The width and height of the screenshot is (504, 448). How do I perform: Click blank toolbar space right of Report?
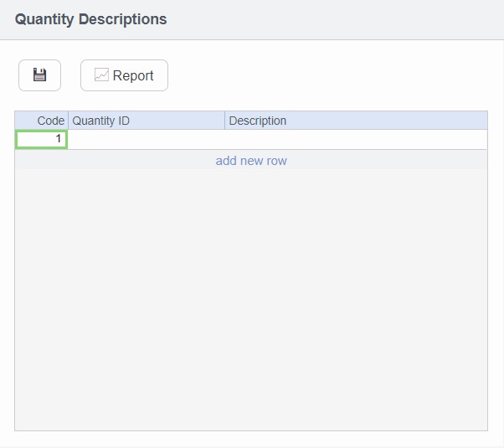(x=335, y=75)
